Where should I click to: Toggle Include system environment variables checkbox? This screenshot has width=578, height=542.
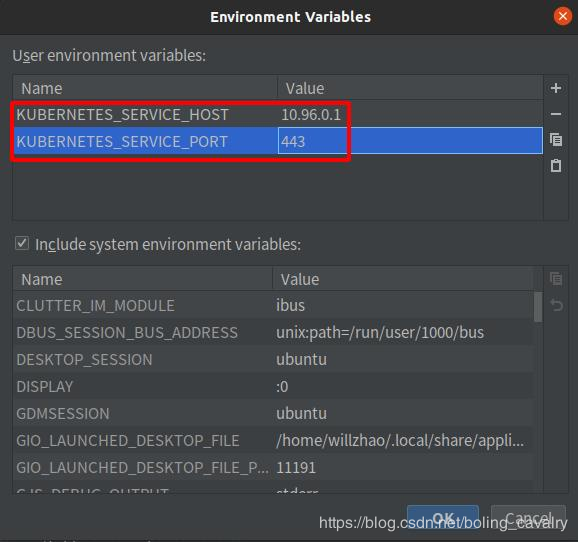click(22, 243)
